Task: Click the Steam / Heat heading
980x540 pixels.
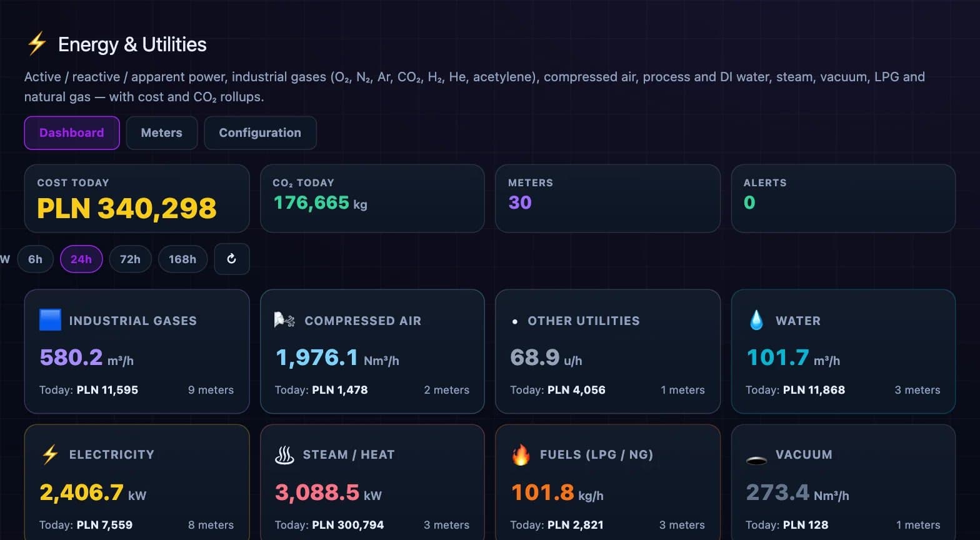Action: pyautogui.click(x=349, y=454)
